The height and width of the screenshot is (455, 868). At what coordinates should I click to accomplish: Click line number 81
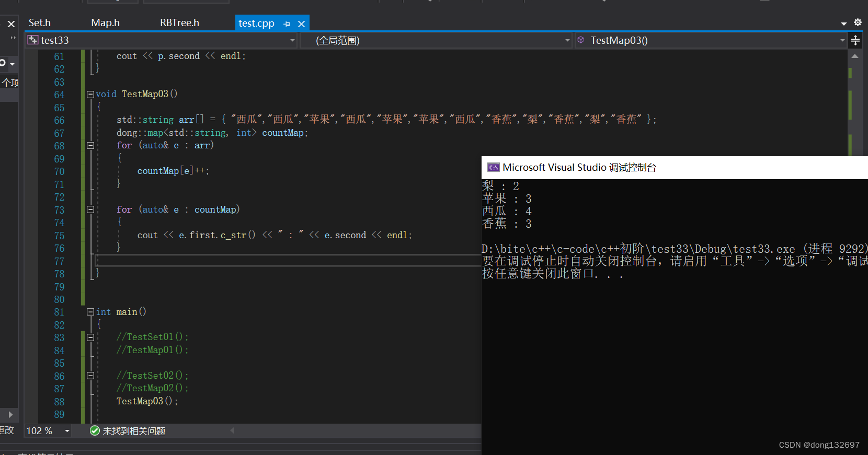click(x=59, y=312)
